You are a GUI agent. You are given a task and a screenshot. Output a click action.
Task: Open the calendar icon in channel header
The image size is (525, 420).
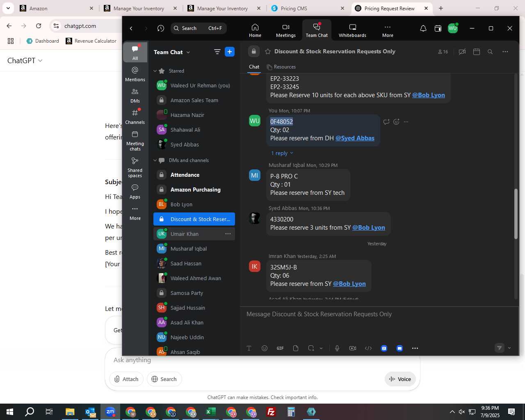point(477,52)
